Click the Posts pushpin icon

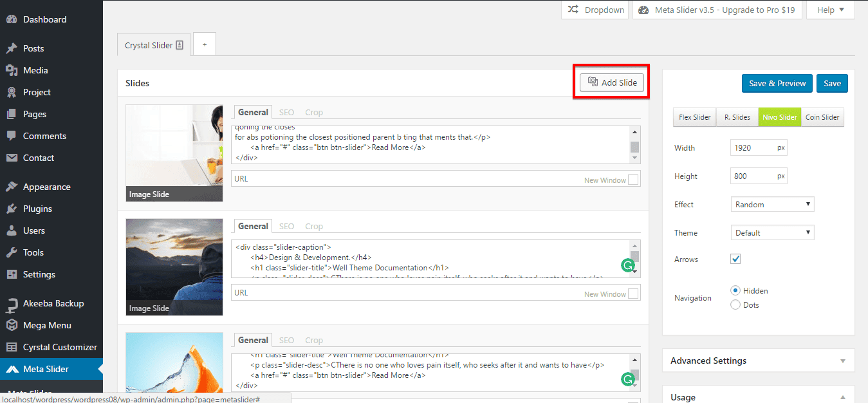pyautogui.click(x=12, y=48)
